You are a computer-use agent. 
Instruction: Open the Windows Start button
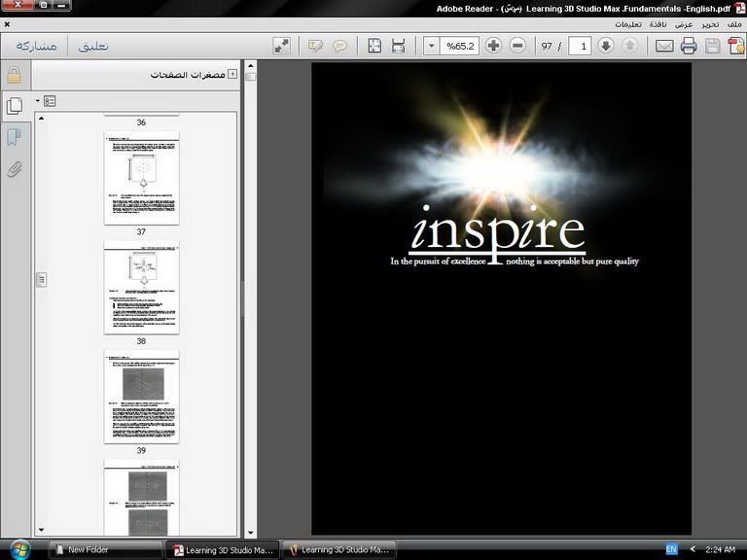20,549
